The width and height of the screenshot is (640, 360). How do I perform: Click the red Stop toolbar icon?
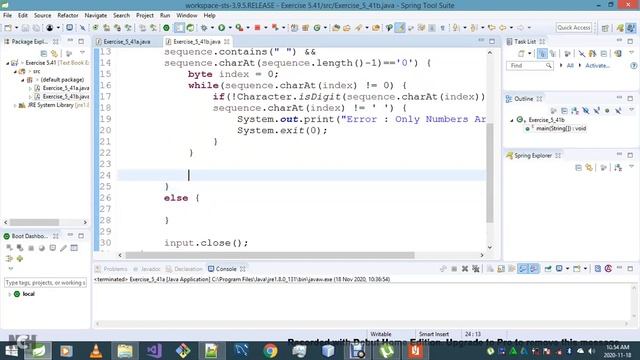click(257, 28)
